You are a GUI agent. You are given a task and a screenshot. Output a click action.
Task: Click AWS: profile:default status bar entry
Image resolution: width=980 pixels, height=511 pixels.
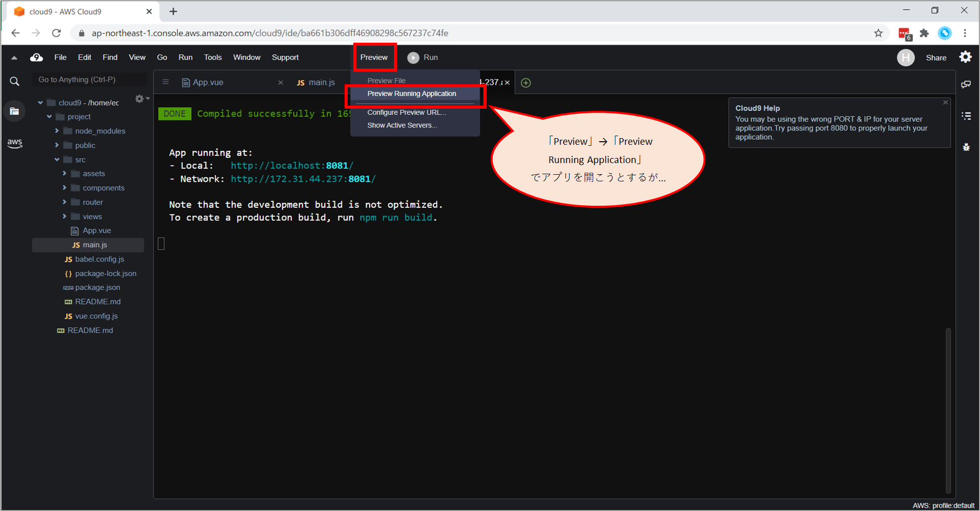(x=943, y=505)
